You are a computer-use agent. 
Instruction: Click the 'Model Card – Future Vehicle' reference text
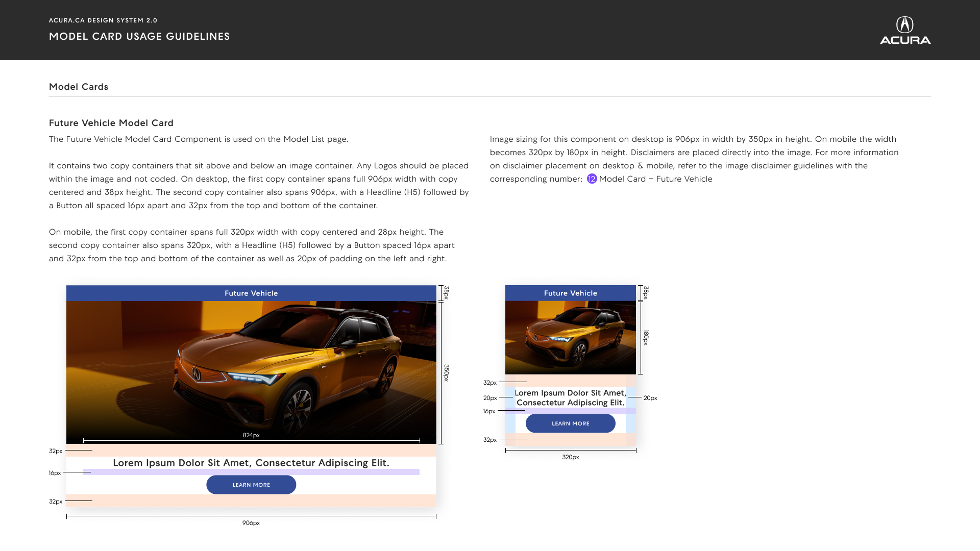655,179
